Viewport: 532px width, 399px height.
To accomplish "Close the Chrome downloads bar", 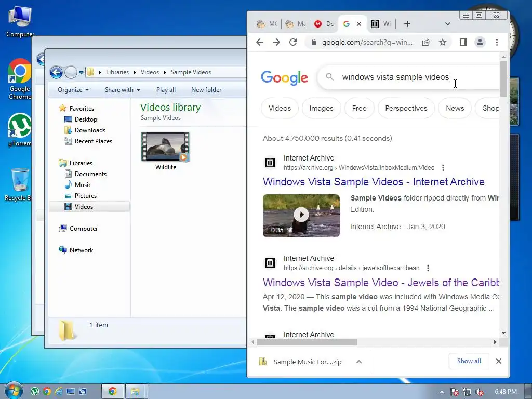I will (498, 361).
